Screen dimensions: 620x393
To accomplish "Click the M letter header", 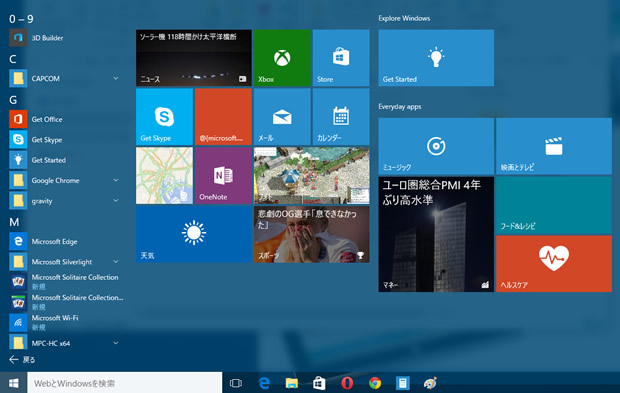I will coord(14,222).
